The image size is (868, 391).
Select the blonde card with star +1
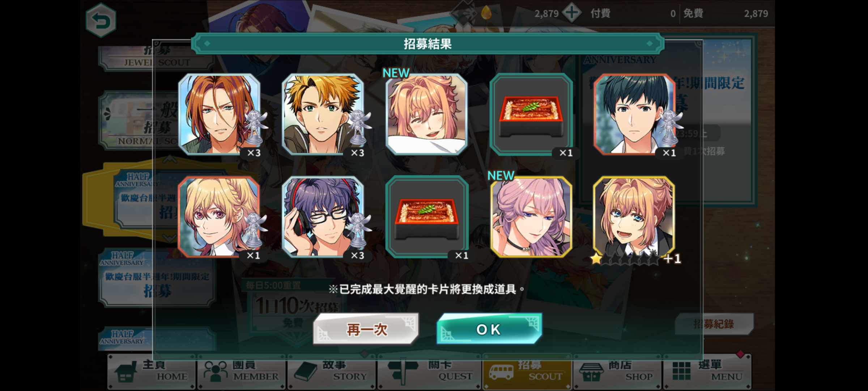634,216
